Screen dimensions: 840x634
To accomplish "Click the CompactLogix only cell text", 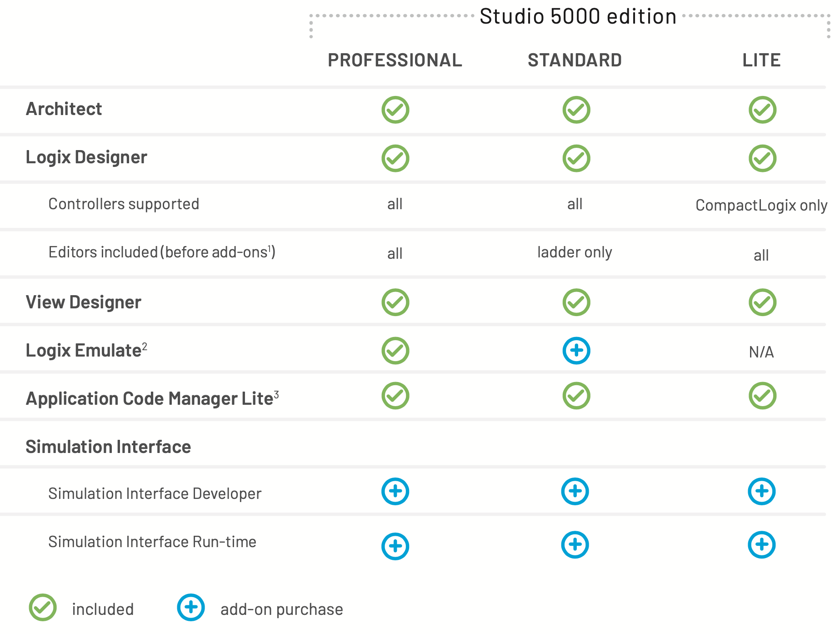I will click(x=761, y=206).
